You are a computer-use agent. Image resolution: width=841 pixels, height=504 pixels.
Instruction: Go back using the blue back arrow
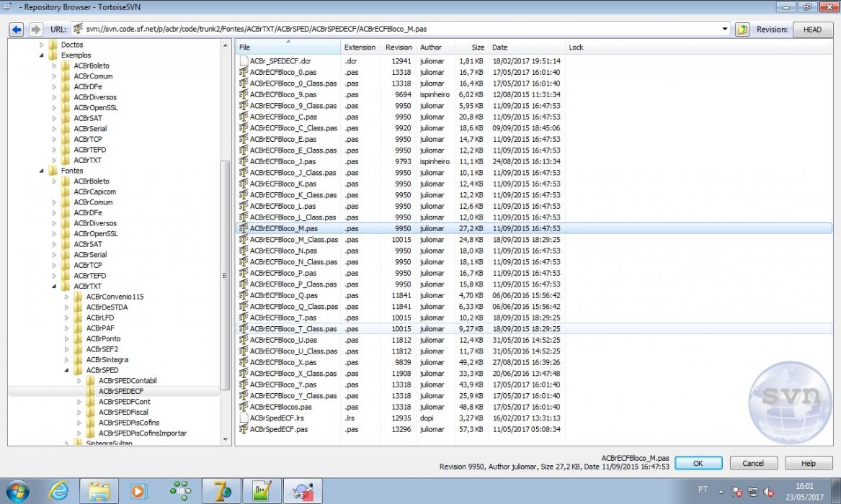coord(17,29)
